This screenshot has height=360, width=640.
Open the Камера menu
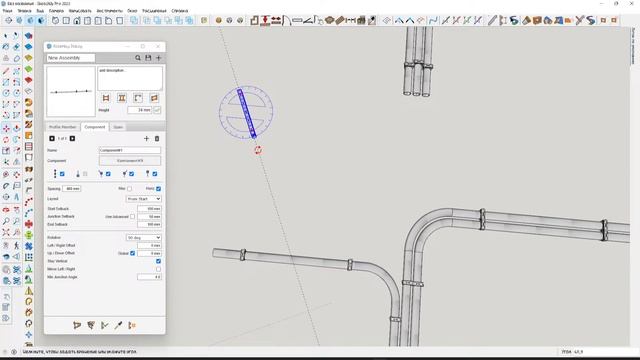[x=56, y=11]
